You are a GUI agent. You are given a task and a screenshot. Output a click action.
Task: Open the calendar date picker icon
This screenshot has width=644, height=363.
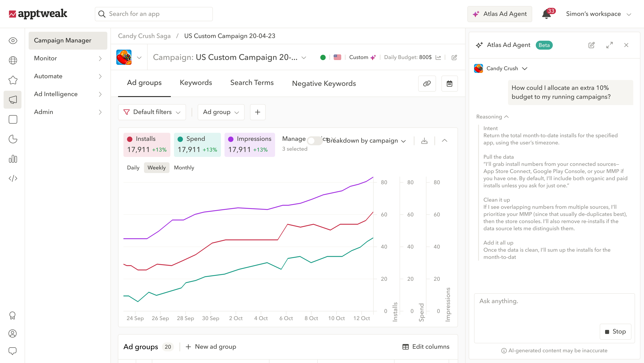pyautogui.click(x=449, y=83)
